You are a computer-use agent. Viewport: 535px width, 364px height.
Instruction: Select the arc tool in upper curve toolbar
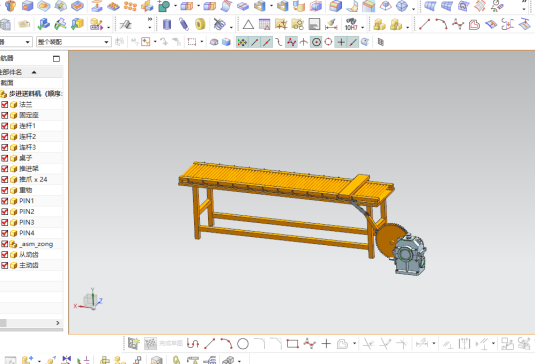[441, 25]
